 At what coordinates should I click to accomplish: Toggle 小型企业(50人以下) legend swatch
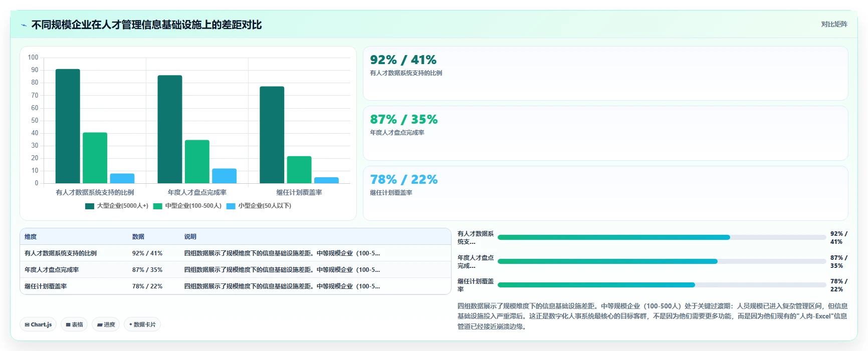231,206
